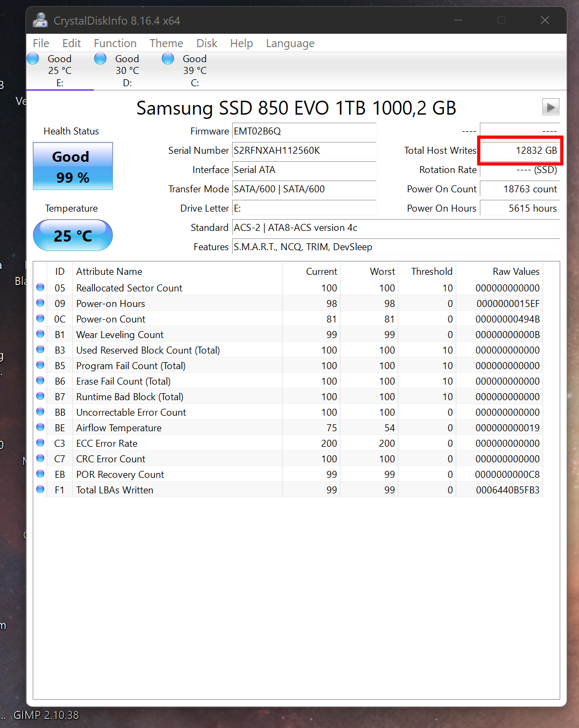Click status dot for Uncorrectable Error Count

pyautogui.click(x=40, y=411)
